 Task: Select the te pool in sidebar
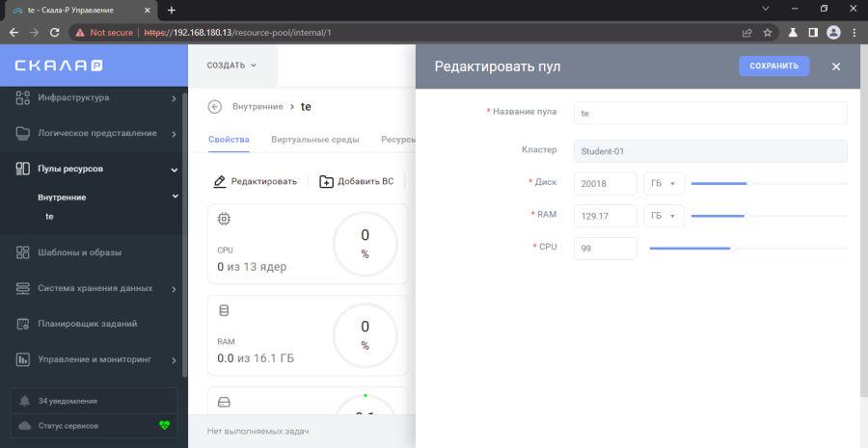tap(49, 217)
